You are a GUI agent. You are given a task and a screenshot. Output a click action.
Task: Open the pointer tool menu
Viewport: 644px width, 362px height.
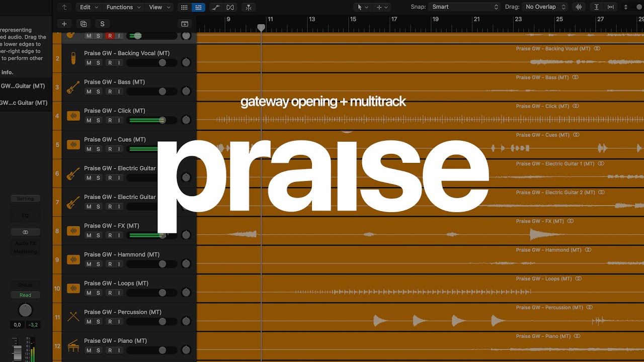tap(362, 7)
